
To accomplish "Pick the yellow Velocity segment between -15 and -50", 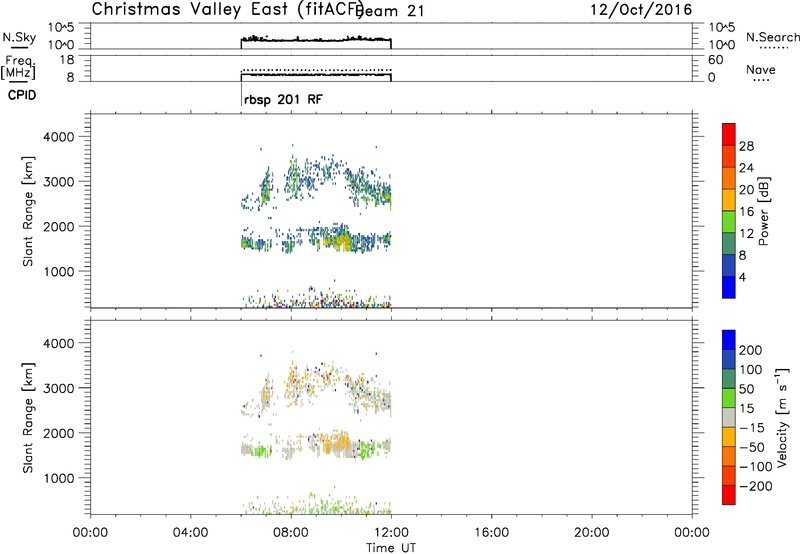I will pyautogui.click(x=729, y=437).
